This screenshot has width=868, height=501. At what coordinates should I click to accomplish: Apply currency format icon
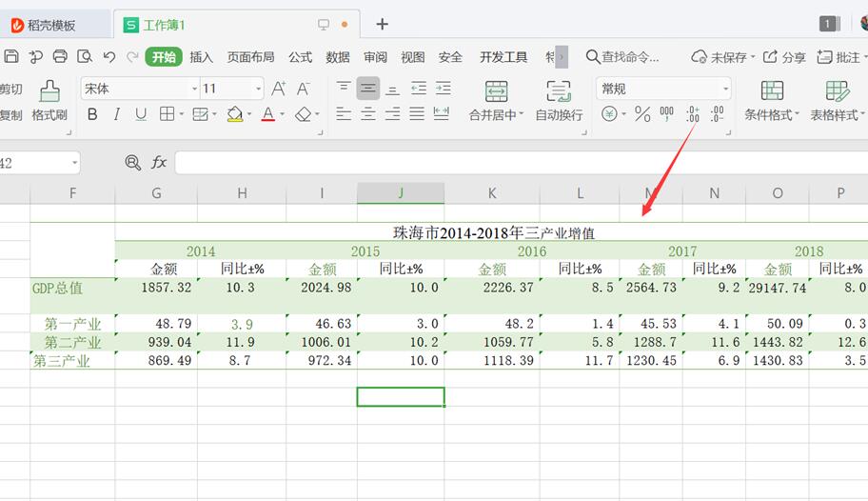609,114
